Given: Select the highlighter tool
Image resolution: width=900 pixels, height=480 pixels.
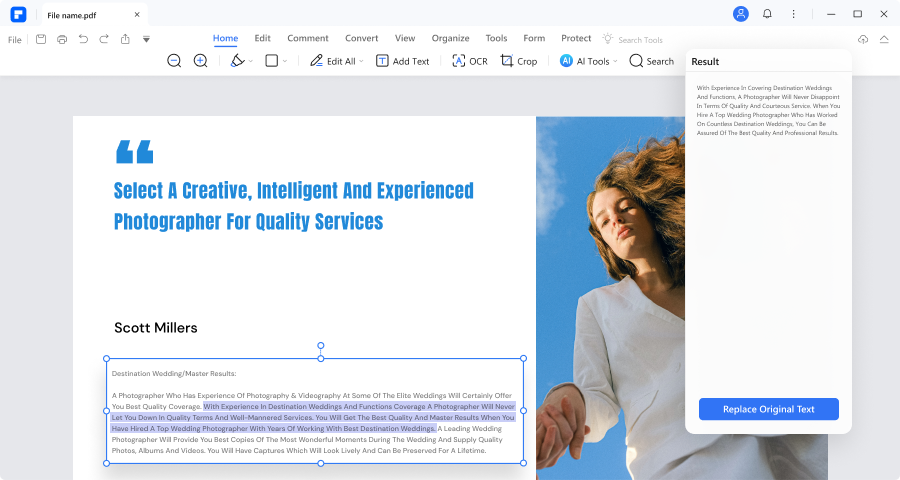Looking at the screenshot, I should pyautogui.click(x=237, y=60).
